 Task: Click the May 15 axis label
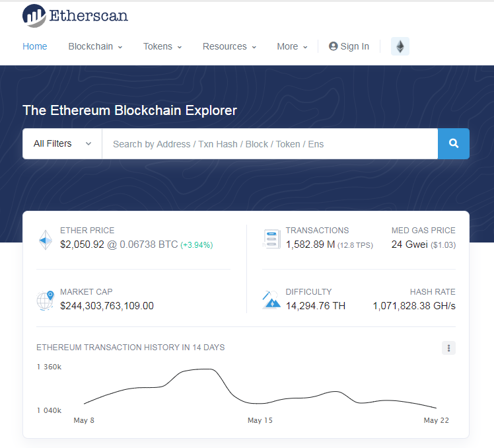[x=260, y=420]
